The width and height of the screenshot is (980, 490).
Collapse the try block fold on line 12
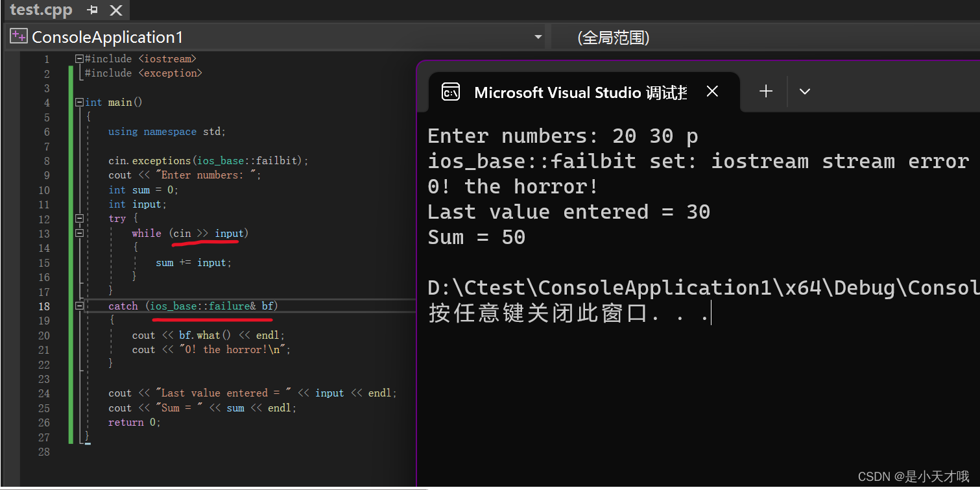[x=79, y=218]
